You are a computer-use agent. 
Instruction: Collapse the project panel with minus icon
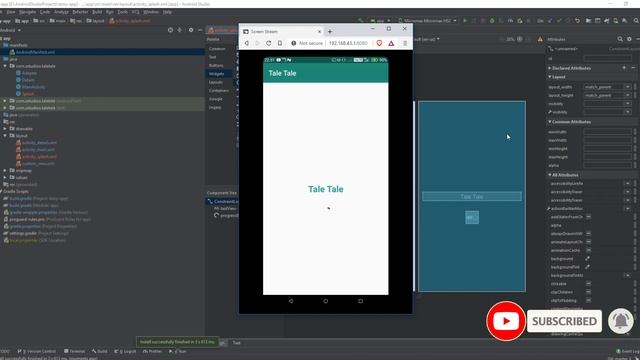(200, 30)
